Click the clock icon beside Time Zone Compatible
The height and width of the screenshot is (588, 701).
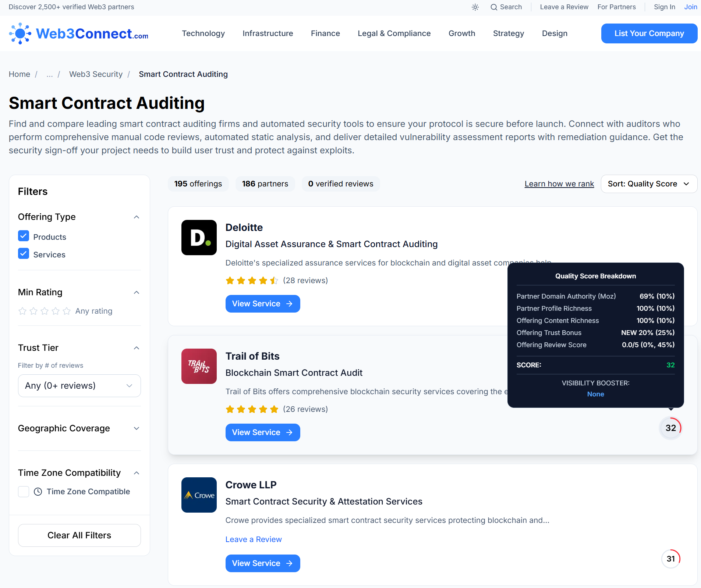[x=38, y=491]
